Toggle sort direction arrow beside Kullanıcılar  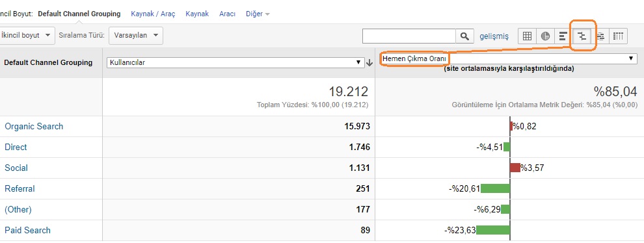[369, 63]
